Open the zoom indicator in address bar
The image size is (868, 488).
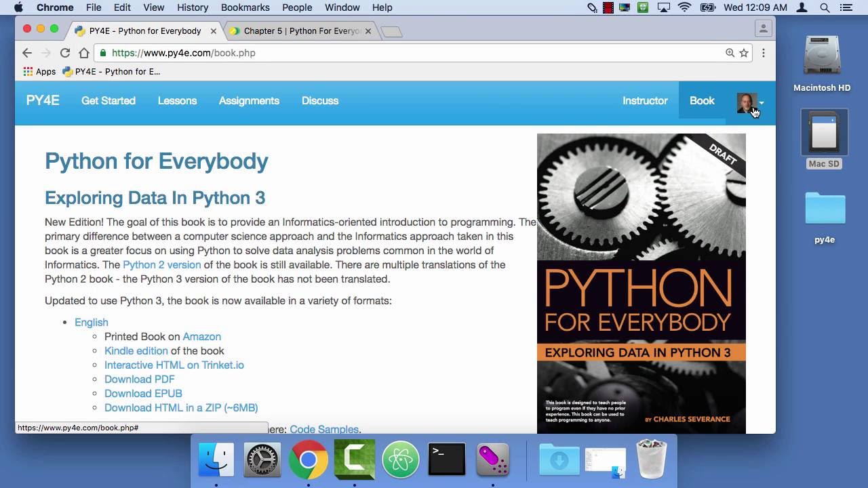click(730, 53)
